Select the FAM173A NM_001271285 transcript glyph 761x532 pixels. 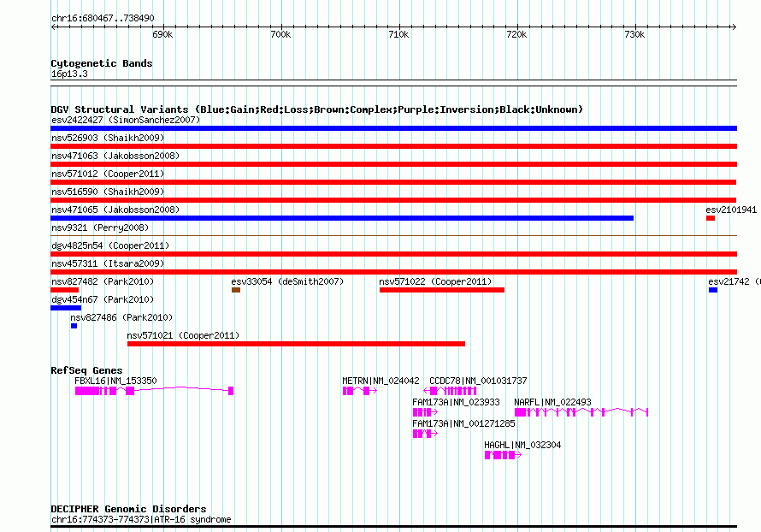pos(423,434)
